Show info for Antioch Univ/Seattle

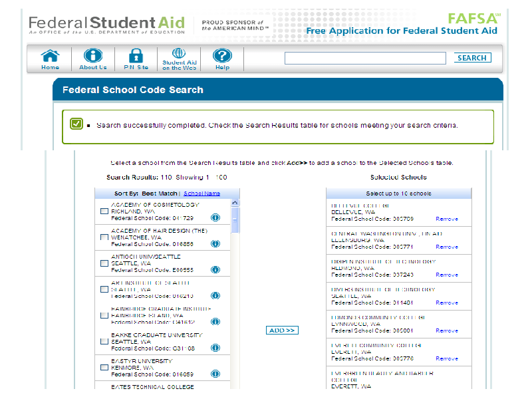tap(215, 270)
